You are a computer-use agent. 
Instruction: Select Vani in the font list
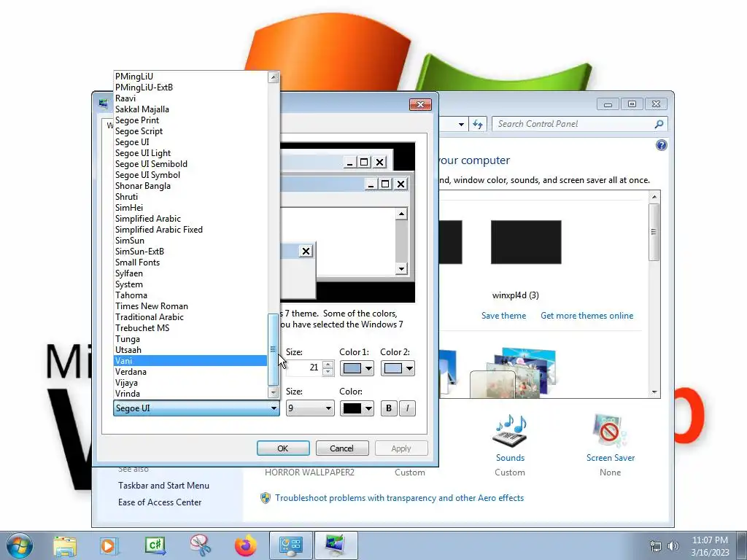pos(190,361)
